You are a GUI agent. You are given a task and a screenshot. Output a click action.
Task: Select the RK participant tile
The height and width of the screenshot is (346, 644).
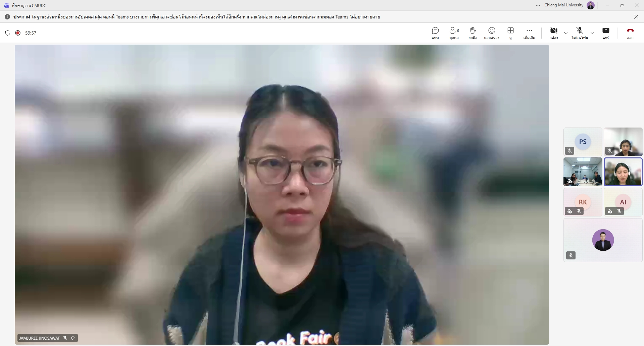click(583, 202)
